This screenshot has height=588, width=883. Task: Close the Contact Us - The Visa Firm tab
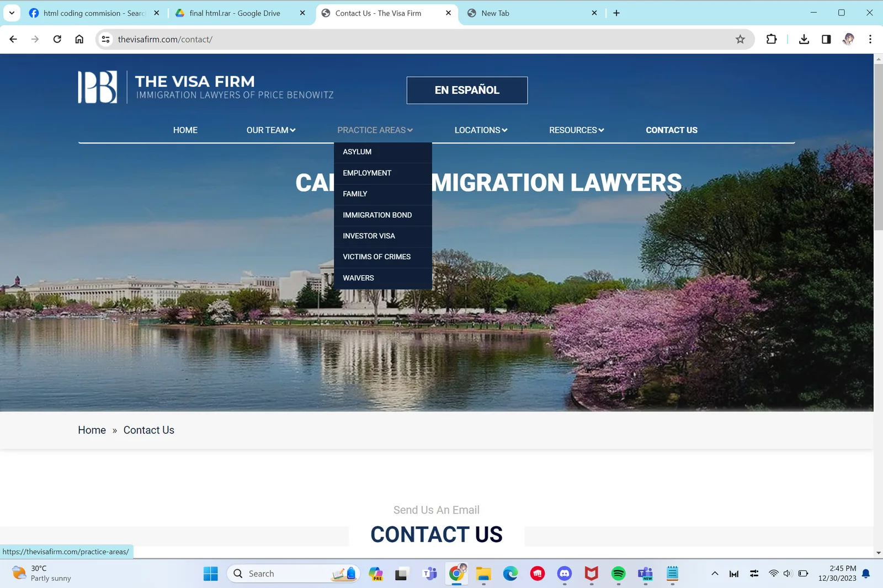[x=448, y=13]
